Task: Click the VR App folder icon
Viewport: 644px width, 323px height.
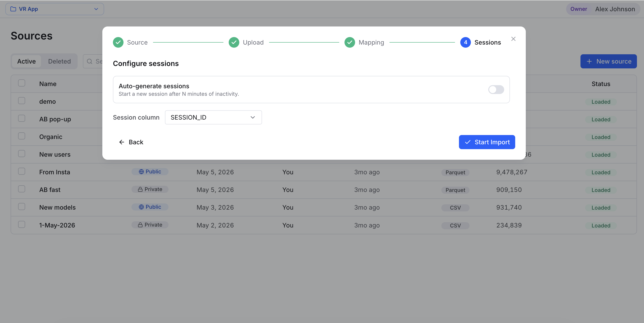Action: (13, 9)
